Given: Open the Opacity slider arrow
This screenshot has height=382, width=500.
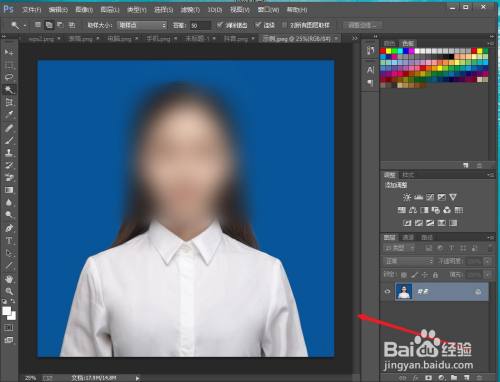Looking at the screenshot, I should coord(488,261).
